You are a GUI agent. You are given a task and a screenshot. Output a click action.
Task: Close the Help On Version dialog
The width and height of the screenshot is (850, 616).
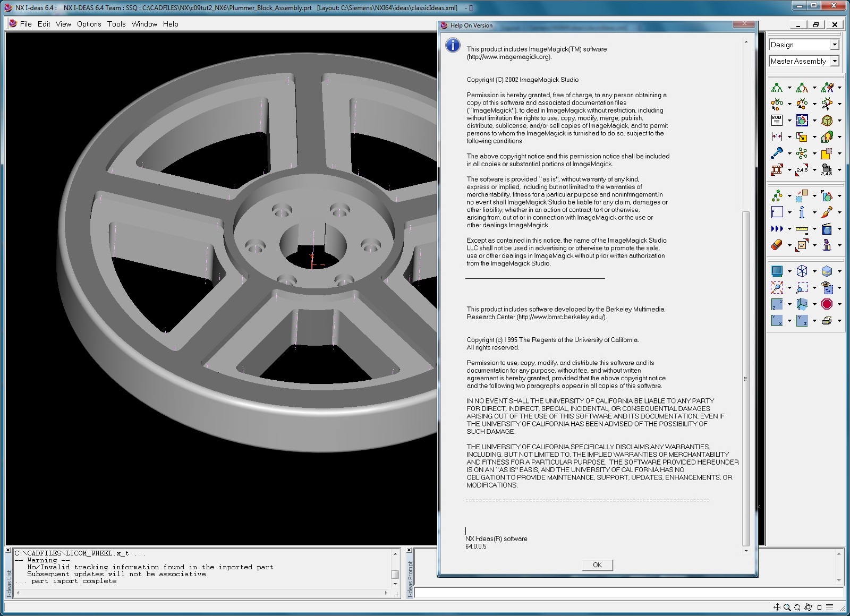point(744,24)
